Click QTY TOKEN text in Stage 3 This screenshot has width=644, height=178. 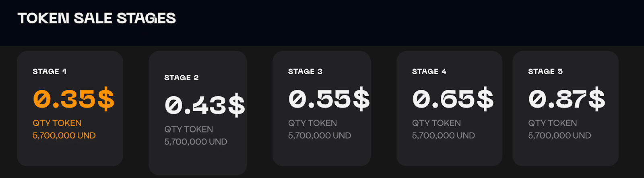pos(312,123)
